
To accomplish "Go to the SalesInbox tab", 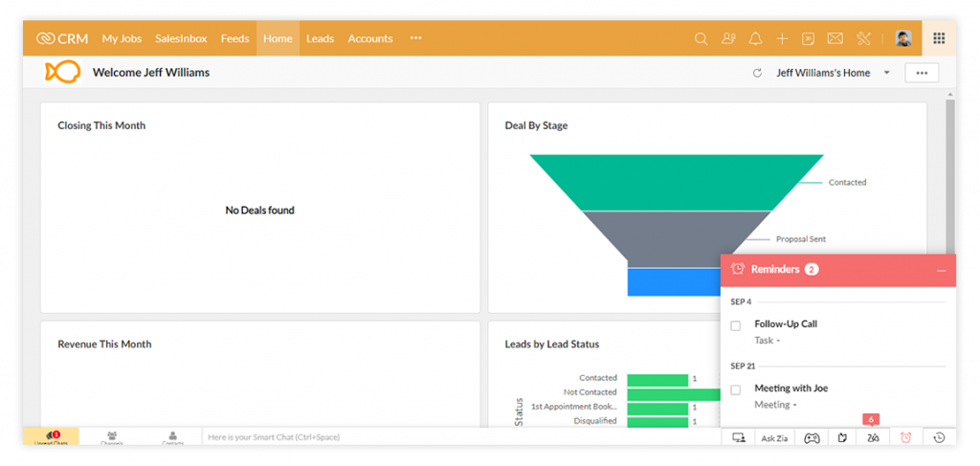I will (181, 38).
